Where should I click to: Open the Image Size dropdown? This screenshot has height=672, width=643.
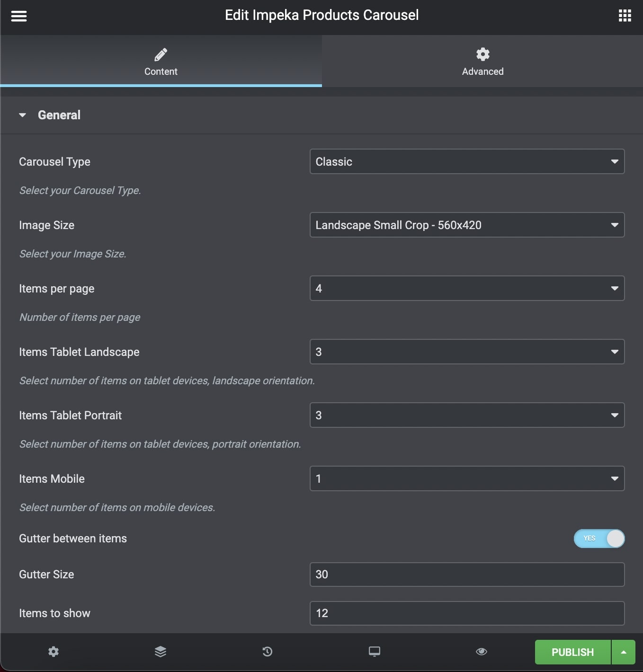coord(467,225)
